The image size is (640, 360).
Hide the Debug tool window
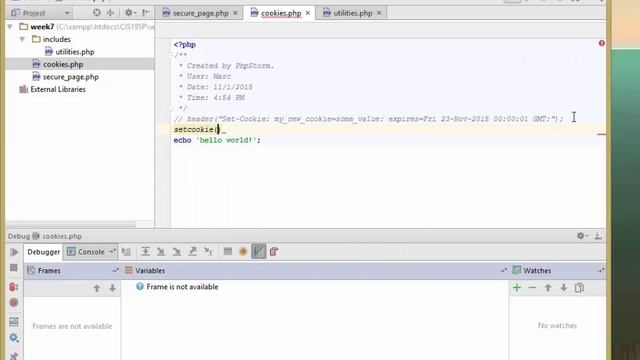coord(598,236)
